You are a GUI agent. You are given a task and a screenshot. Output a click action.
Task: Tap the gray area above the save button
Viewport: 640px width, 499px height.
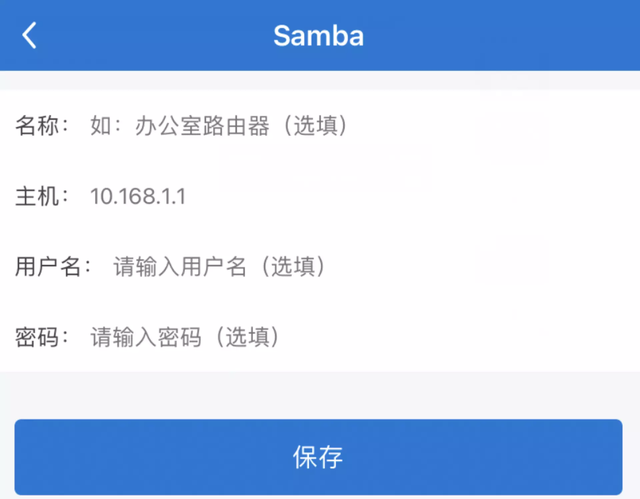click(320, 395)
